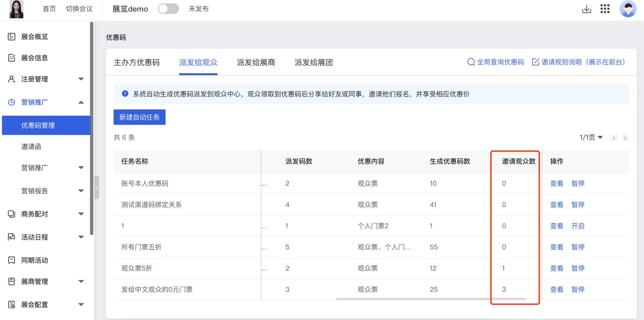The image size is (644, 320).
Task: Collapse the top-level 营销推广 menu arrow
Action: pyautogui.click(x=81, y=102)
